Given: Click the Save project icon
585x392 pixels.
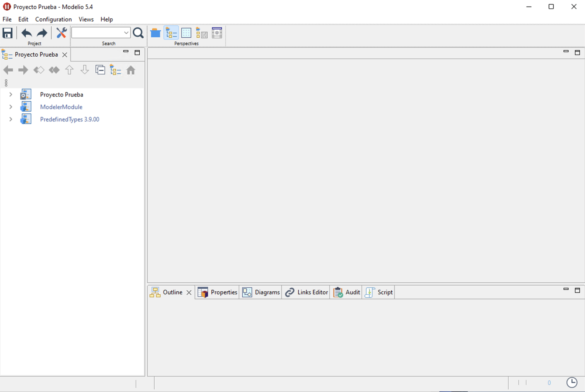Looking at the screenshot, I should pos(8,33).
